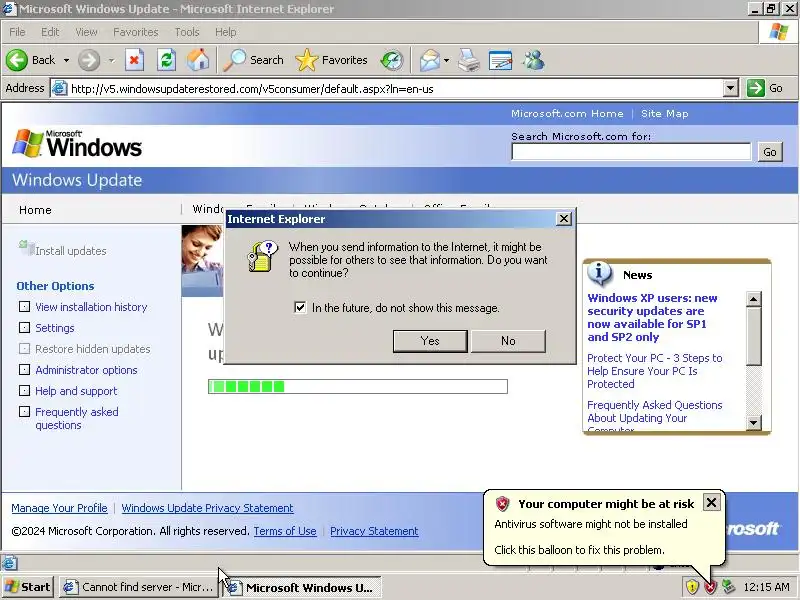Open the Start menu
The height and width of the screenshot is (600, 800).
coord(28,587)
